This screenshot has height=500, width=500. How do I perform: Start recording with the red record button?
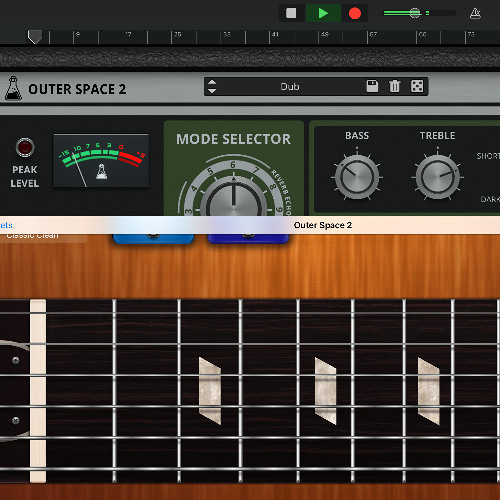(x=355, y=13)
